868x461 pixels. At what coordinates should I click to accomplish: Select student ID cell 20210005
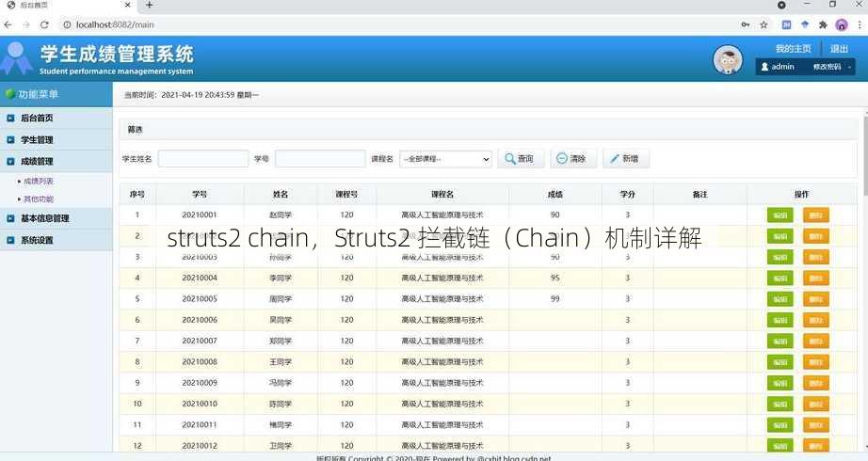200,299
